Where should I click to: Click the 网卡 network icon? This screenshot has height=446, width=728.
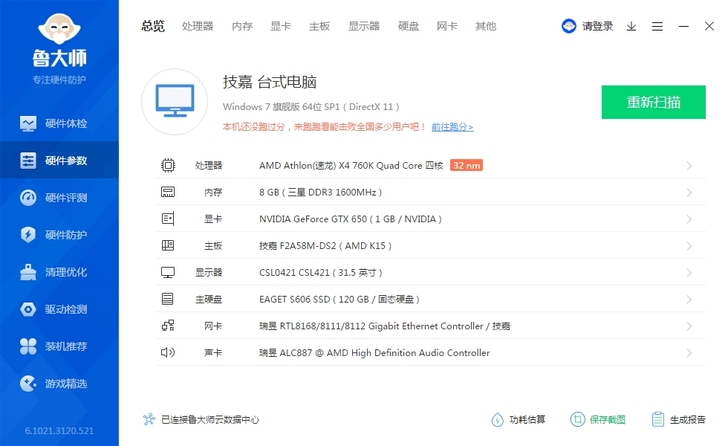[x=168, y=326]
